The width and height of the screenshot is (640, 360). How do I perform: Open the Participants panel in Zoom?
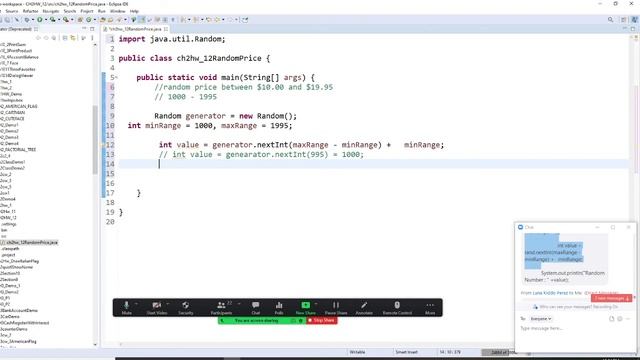tap(221, 308)
